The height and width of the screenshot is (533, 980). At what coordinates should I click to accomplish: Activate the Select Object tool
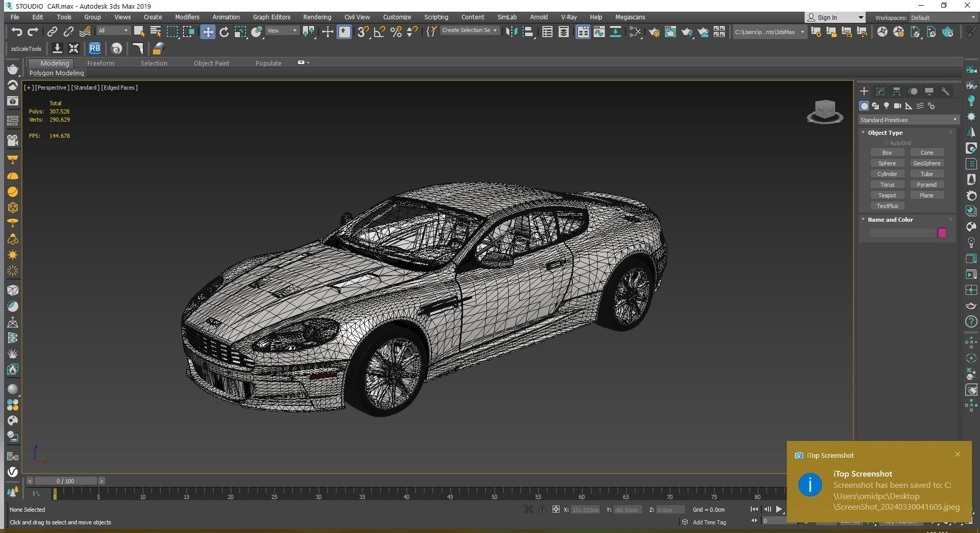click(x=139, y=32)
